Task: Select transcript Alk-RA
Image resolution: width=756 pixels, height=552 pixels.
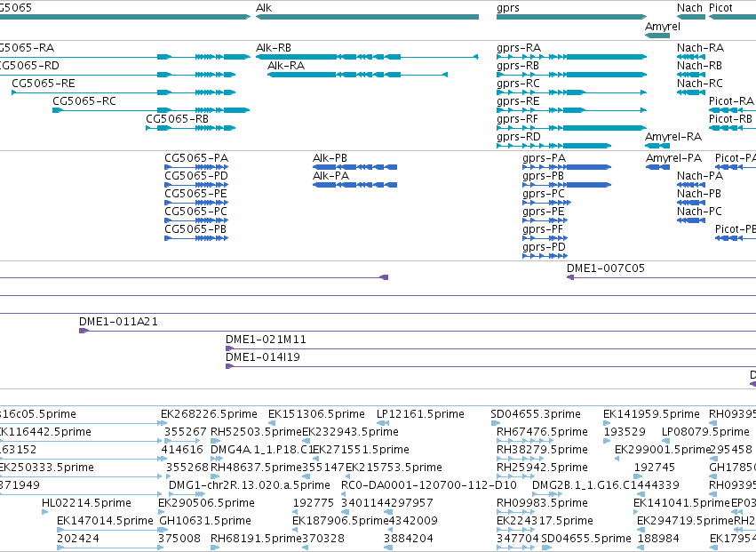Action: 358,75
